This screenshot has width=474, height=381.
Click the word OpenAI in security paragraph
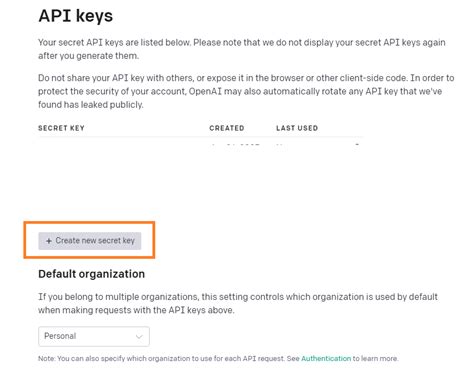pyautogui.click(x=205, y=91)
